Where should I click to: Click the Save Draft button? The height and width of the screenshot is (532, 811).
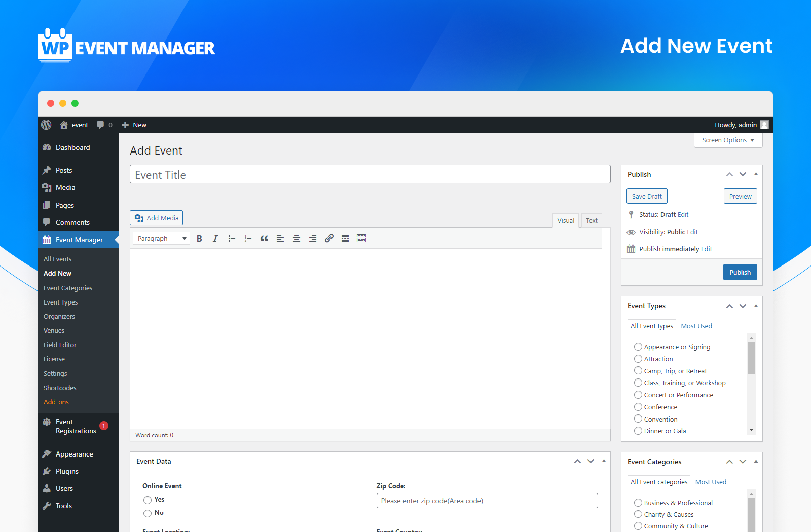647,196
